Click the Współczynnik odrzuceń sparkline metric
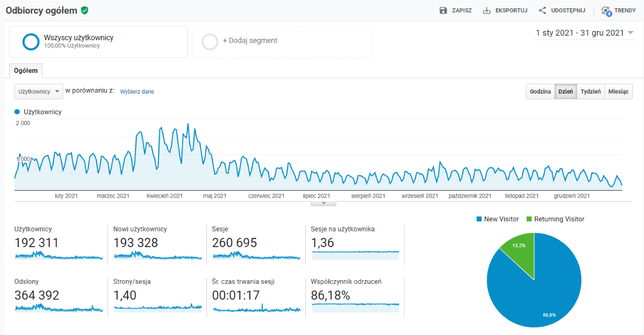 [x=355, y=304]
